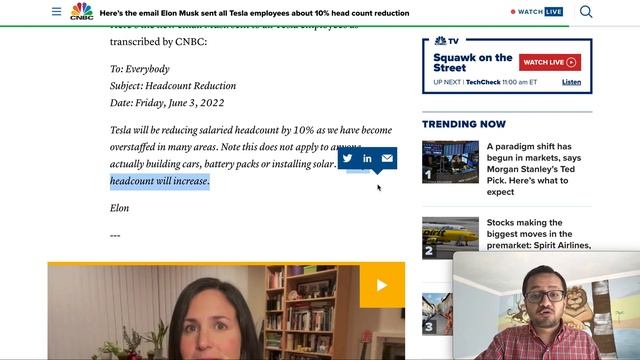The height and width of the screenshot is (360, 640).
Task: Click the highlighted 'headcount will increase' text
Action: pyautogui.click(x=160, y=181)
